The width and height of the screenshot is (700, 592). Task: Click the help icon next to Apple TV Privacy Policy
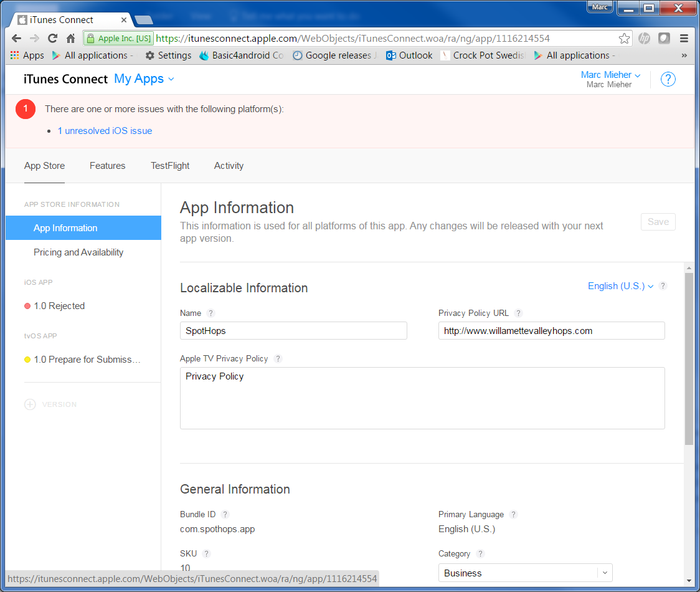pyautogui.click(x=278, y=359)
